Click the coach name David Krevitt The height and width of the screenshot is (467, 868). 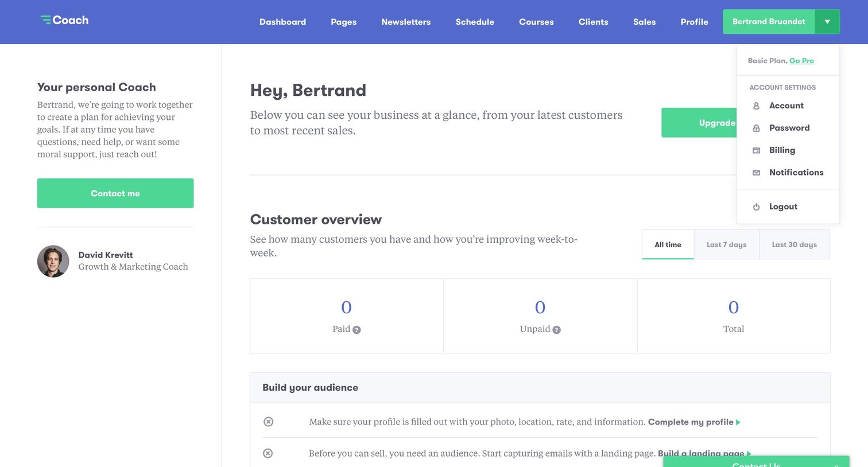pos(106,255)
